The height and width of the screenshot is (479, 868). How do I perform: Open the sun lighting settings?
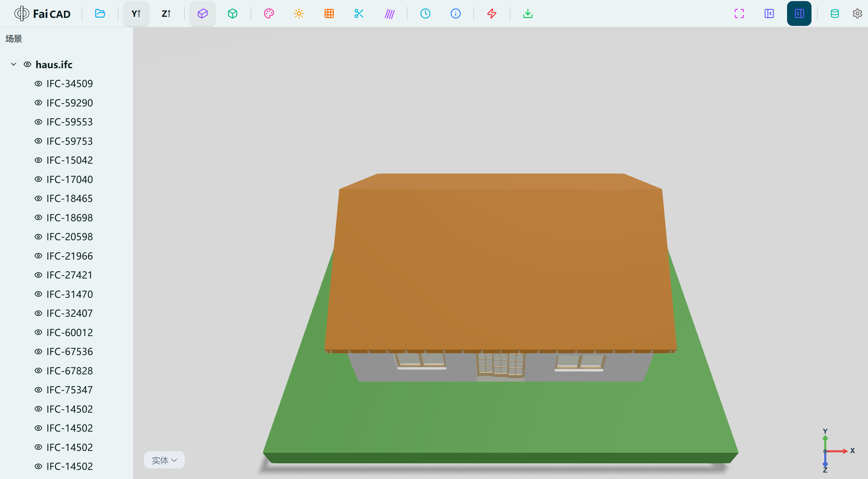(x=299, y=13)
